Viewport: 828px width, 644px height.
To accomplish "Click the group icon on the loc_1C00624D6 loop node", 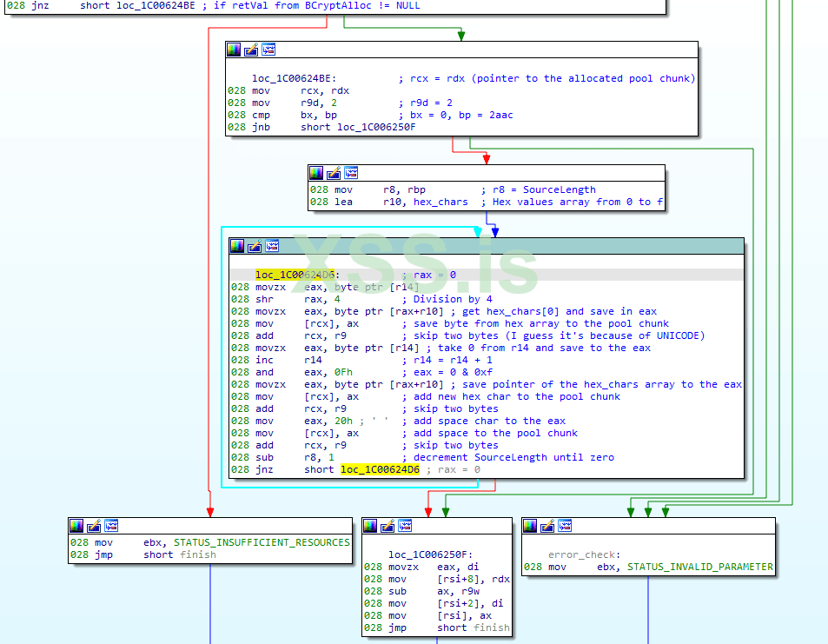I will 272,246.
